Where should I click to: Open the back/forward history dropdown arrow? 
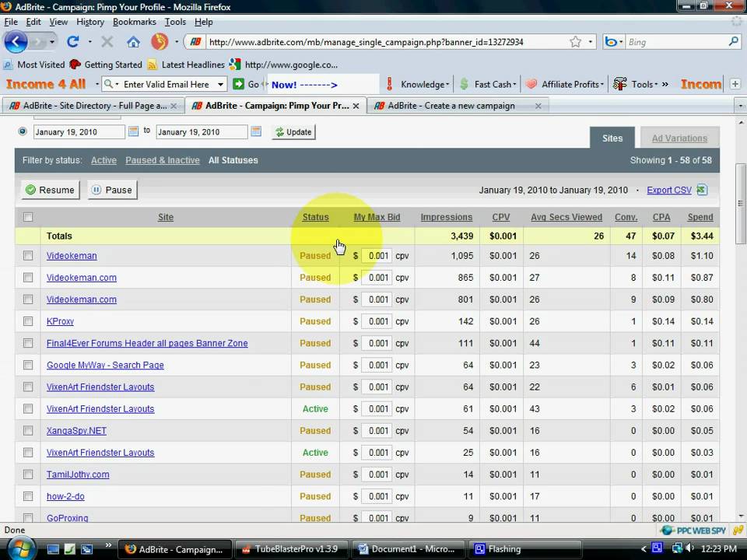pos(52,42)
